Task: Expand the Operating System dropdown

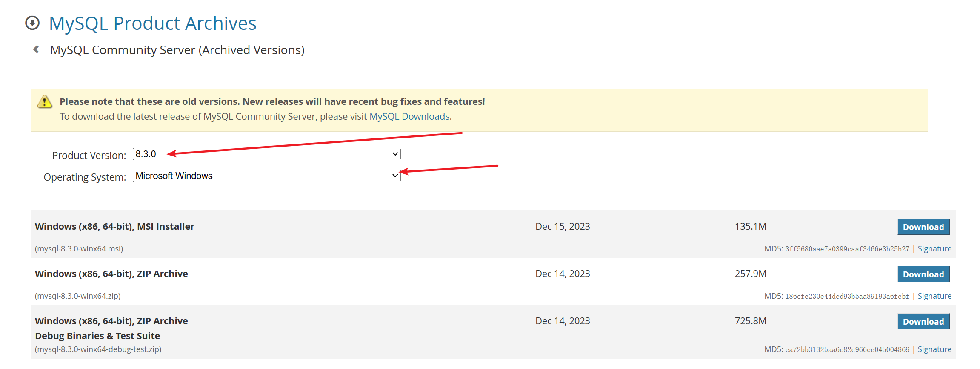Action: pos(266,176)
